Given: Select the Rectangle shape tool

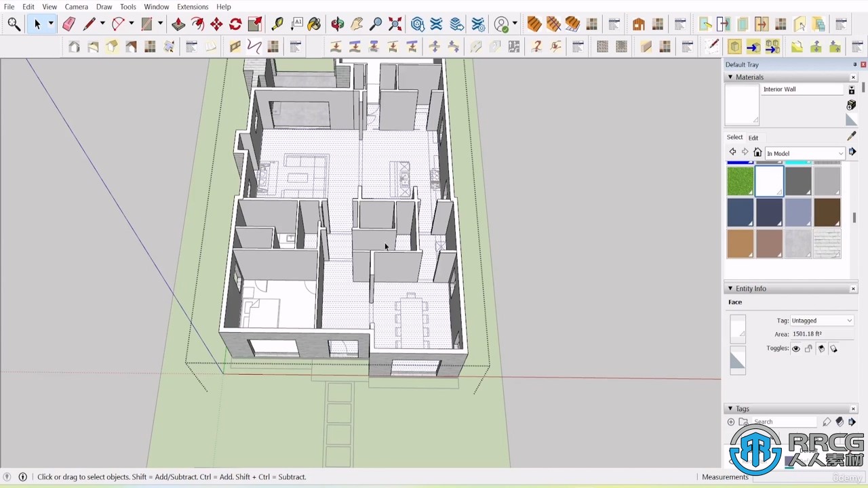Looking at the screenshot, I should pyautogui.click(x=146, y=24).
